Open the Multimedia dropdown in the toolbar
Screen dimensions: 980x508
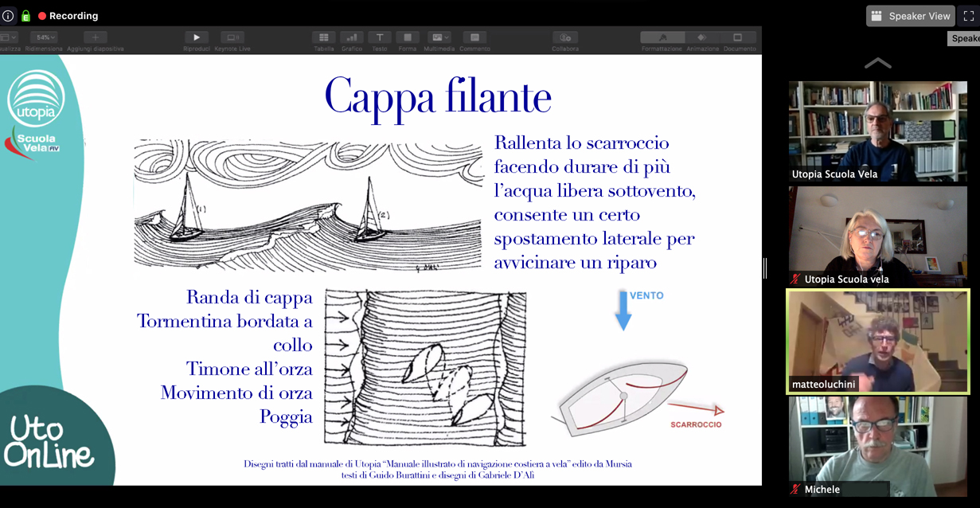click(439, 37)
